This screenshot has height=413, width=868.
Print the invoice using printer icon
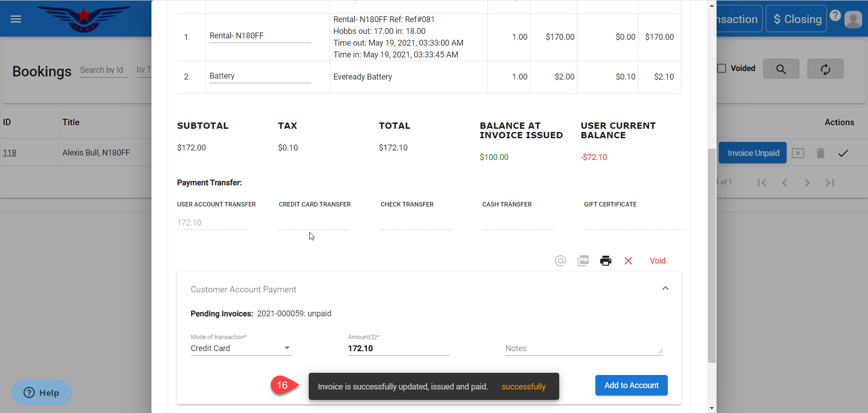point(605,261)
